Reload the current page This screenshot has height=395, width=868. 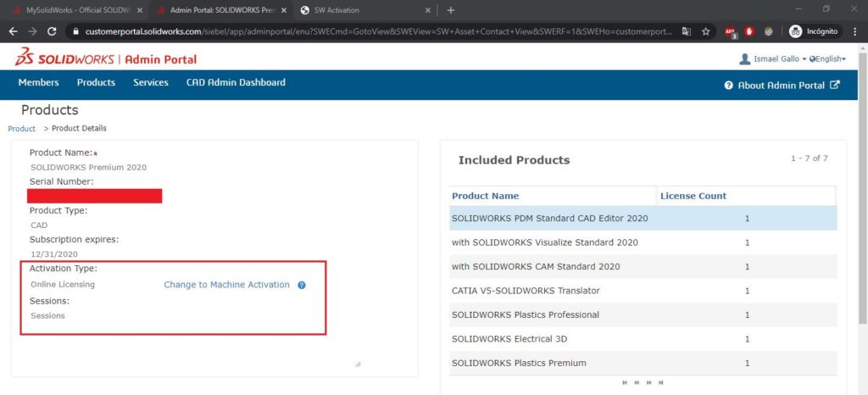52,31
